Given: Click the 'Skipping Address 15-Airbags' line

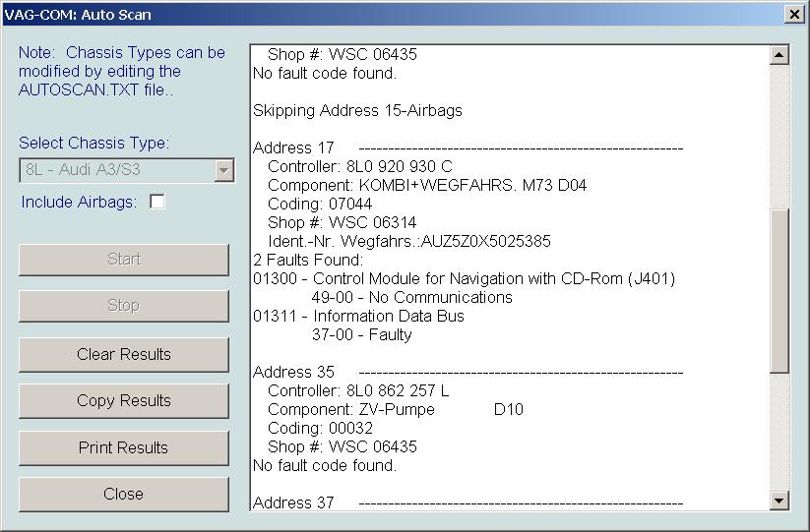Looking at the screenshot, I should pos(357,110).
